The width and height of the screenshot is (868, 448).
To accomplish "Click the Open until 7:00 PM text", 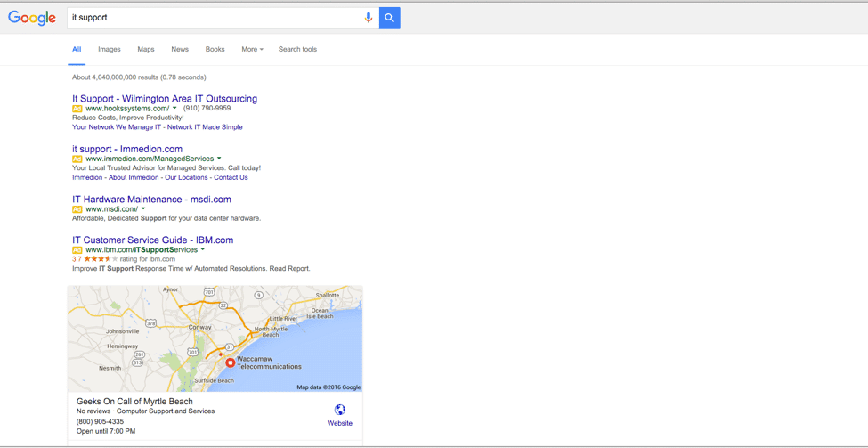I will (x=106, y=431).
